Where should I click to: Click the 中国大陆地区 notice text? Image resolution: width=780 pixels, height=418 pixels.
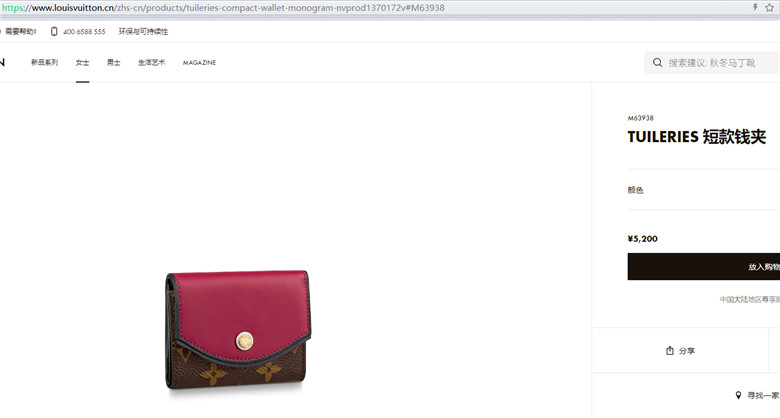(750, 299)
